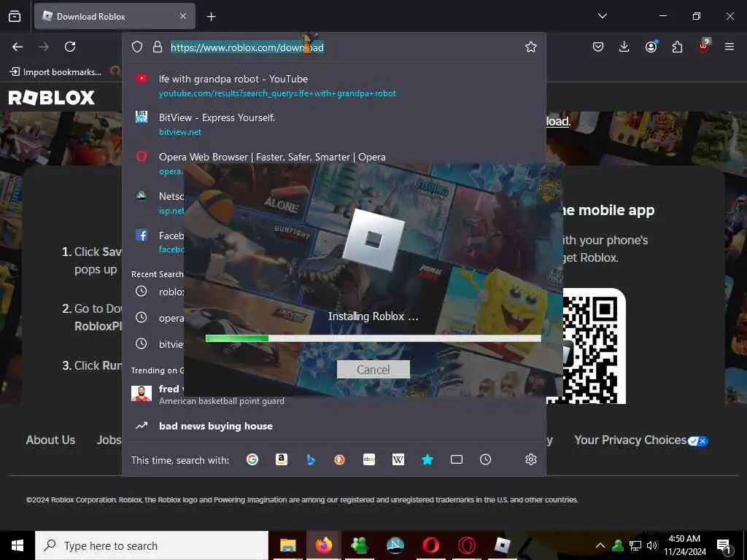
Task: Bookmark this page with the star icon
Action: coord(531,47)
